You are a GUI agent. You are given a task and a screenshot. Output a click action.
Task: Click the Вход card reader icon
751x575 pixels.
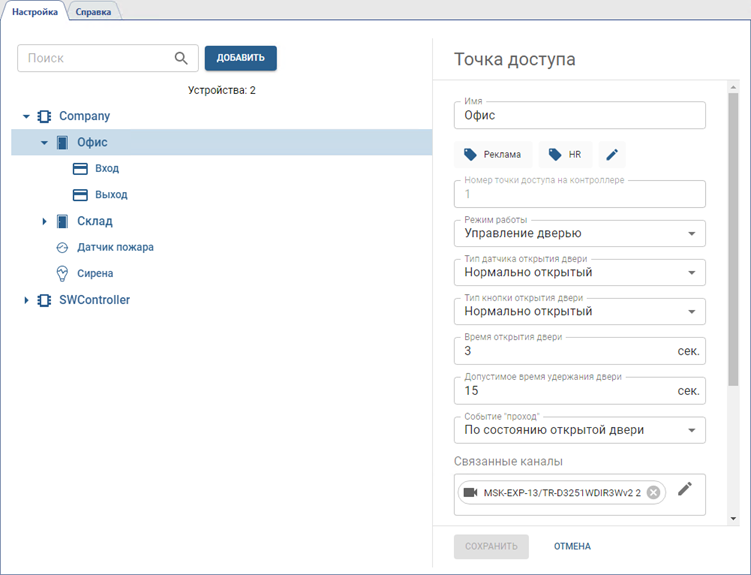(x=80, y=169)
